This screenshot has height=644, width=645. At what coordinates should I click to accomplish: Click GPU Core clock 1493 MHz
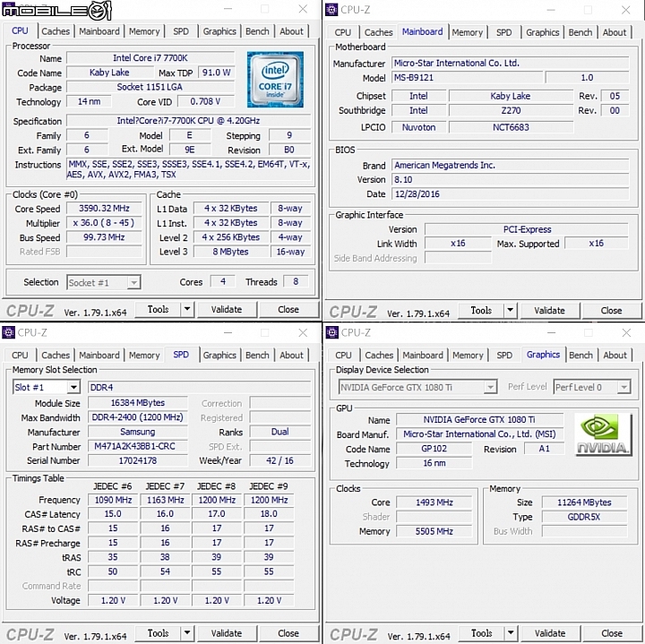point(434,502)
